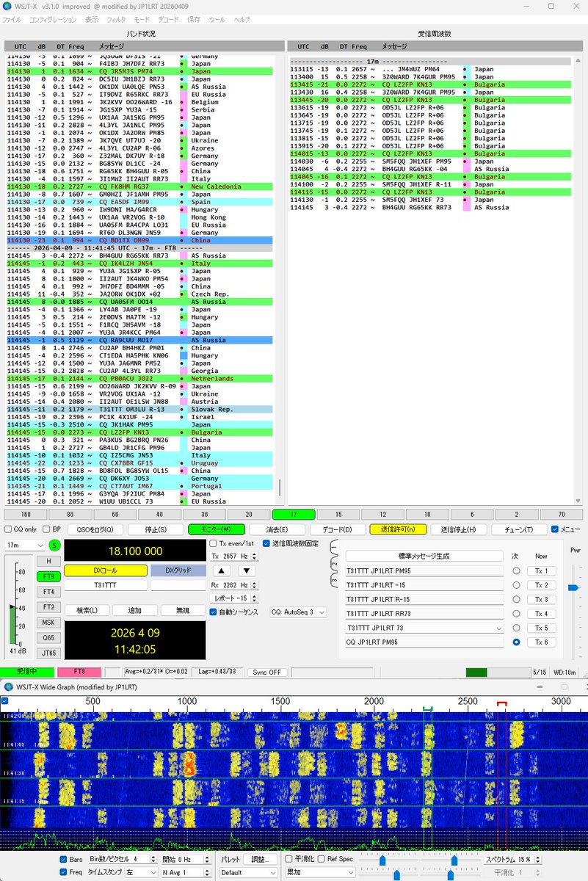The image size is (588, 881).
Task: Select the next radio button for Tx 3
Action: 518,599
